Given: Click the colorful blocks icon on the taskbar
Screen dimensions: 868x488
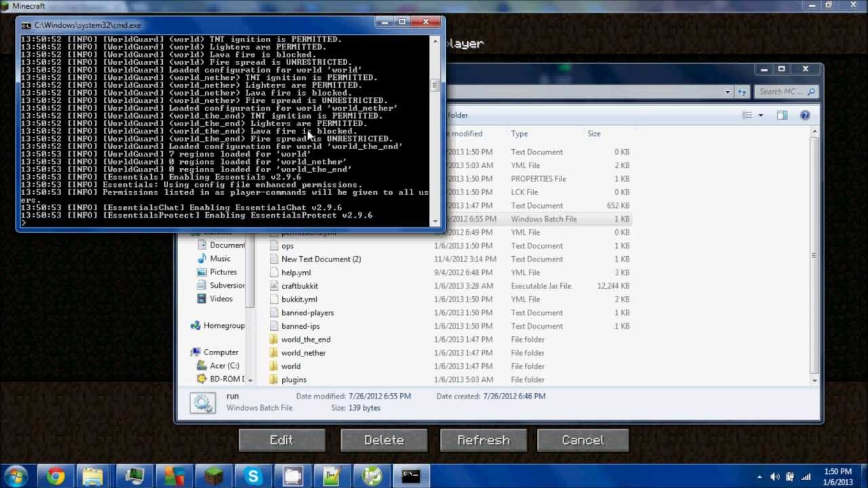Looking at the screenshot, I should click(174, 476).
